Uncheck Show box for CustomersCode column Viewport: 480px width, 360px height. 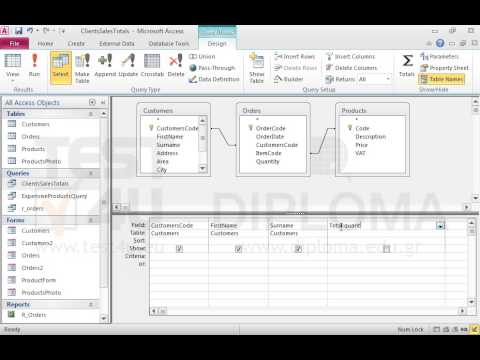[179, 249]
